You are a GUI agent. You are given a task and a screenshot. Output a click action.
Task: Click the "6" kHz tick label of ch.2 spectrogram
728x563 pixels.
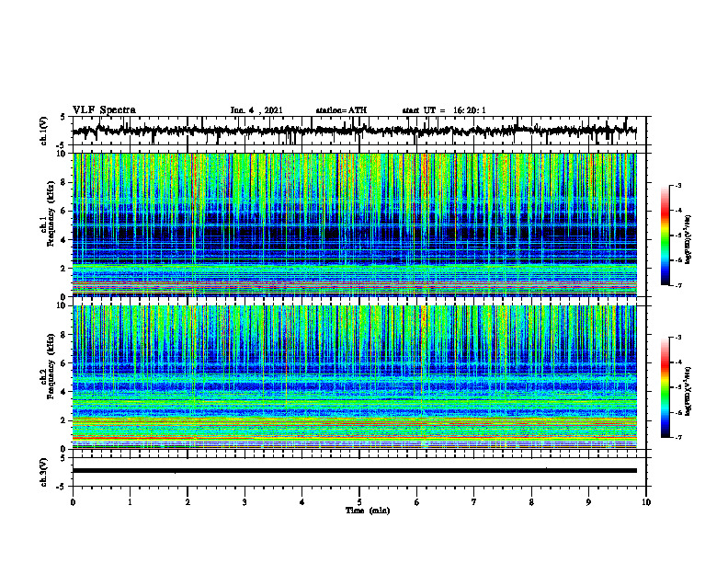(64, 363)
